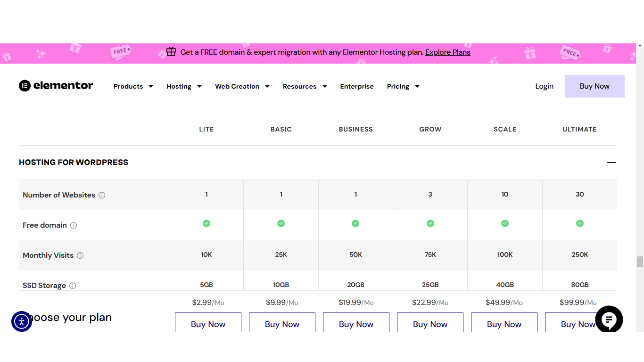The height and width of the screenshot is (362, 644).
Task: Click the 75K monthly visits cell
Action: [430, 255]
